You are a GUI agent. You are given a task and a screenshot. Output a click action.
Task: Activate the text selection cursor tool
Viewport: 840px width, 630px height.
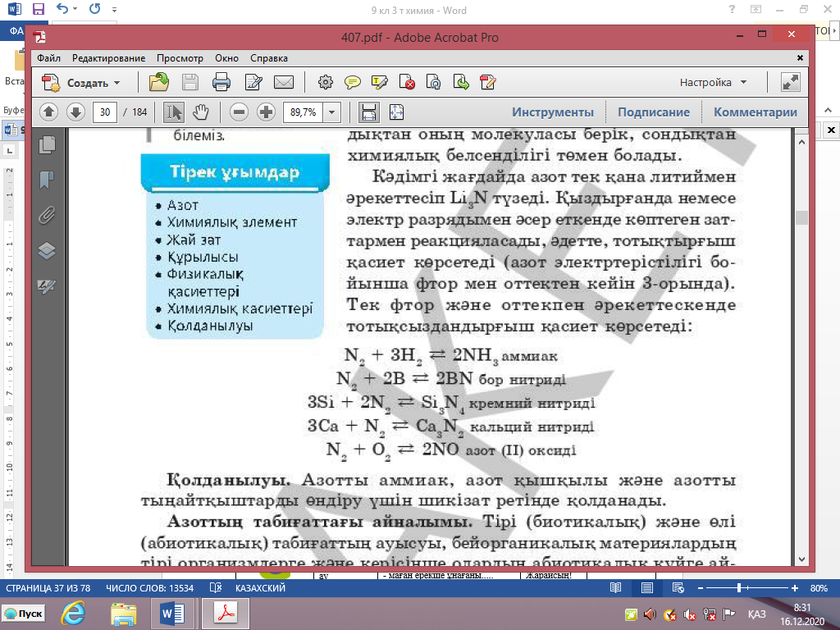(174, 112)
